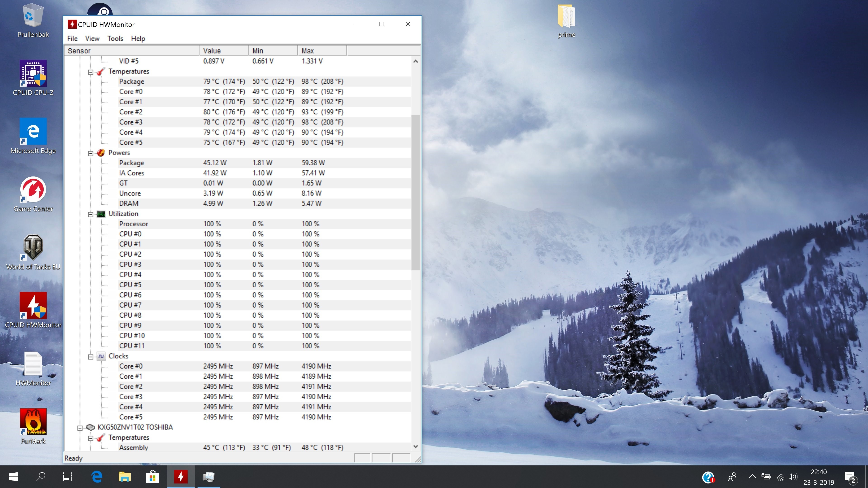Viewport: 868px width, 488px height.
Task: Open the File Explorer taskbar icon
Action: coord(124,476)
